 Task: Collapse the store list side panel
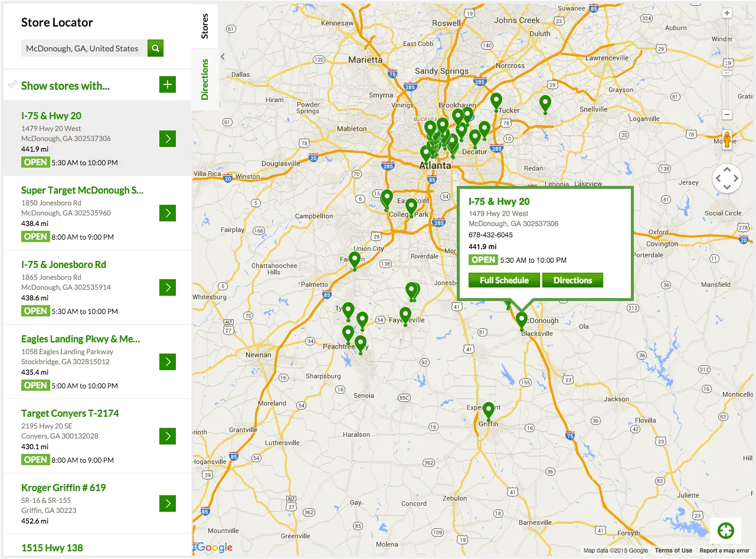[222, 57]
